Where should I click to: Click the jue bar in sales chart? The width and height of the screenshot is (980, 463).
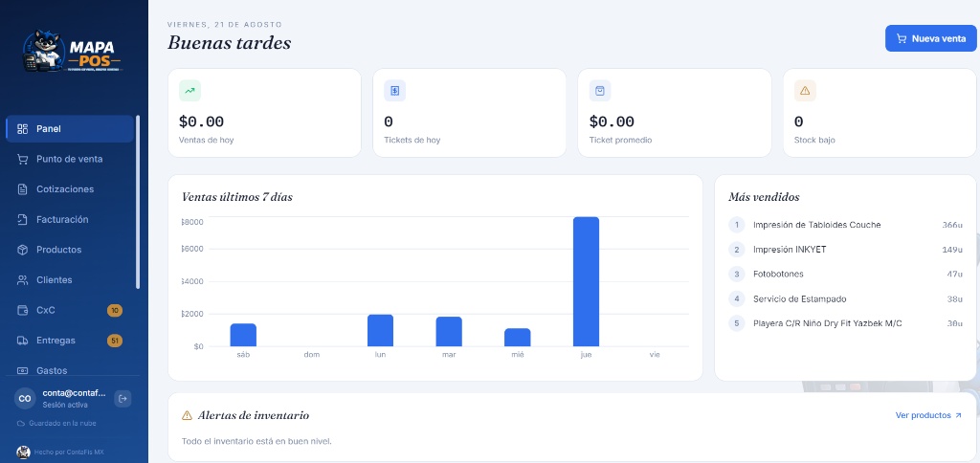click(587, 282)
